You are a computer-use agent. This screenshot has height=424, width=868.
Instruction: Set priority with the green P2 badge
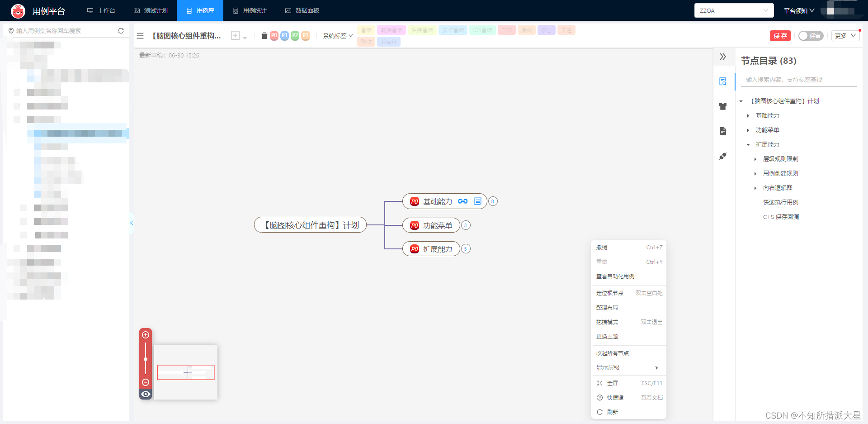(295, 35)
